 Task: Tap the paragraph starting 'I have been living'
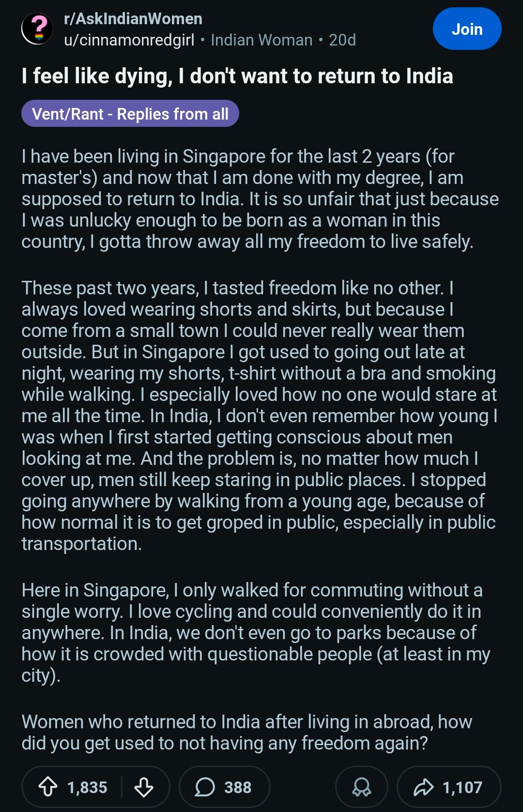[x=260, y=199]
